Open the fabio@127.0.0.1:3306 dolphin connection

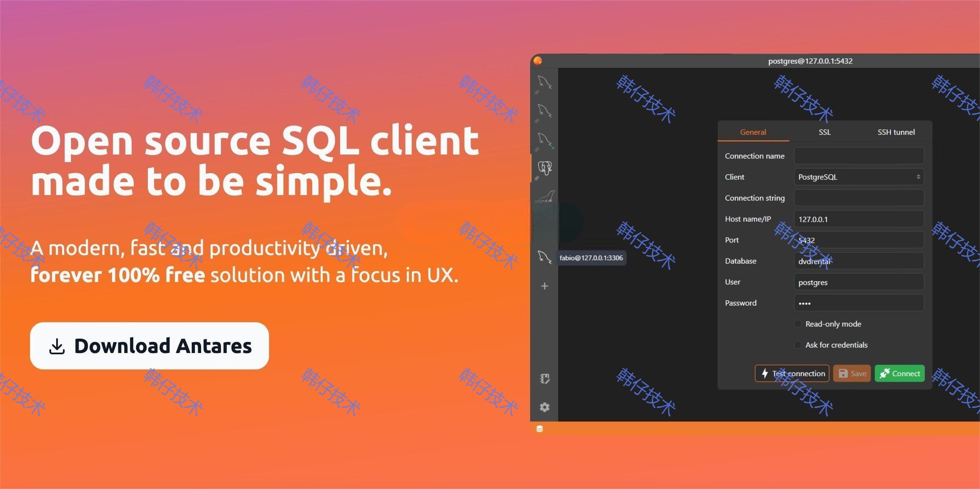(x=544, y=257)
